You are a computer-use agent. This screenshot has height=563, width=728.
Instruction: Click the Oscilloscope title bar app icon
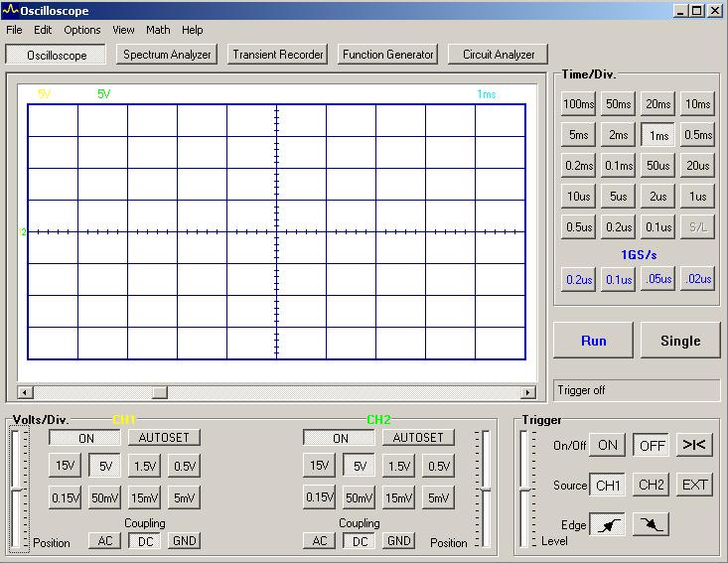(10, 10)
